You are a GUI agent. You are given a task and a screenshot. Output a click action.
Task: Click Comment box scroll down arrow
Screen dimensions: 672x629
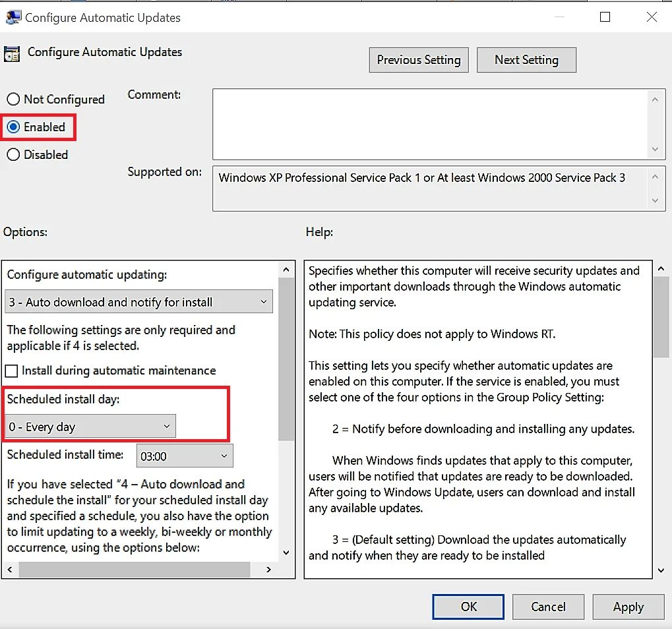coord(655,149)
